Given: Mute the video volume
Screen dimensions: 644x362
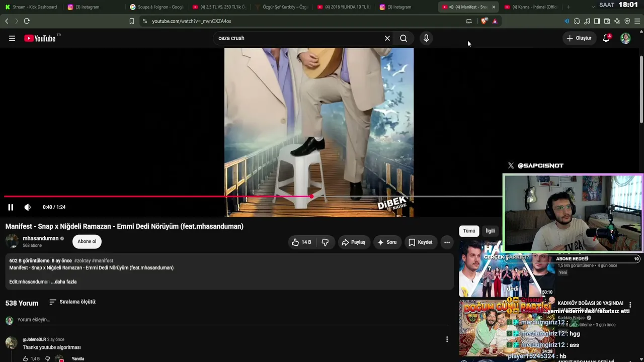Looking at the screenshot, I should (28, 207).
